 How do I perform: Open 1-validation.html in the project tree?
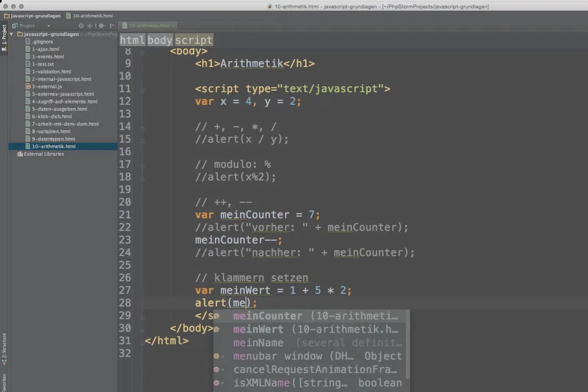(51, 72)
